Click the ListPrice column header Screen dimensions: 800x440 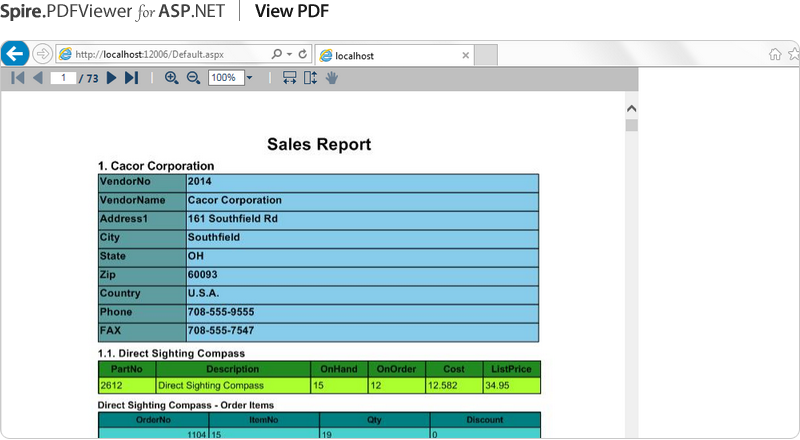click(511, 369)
